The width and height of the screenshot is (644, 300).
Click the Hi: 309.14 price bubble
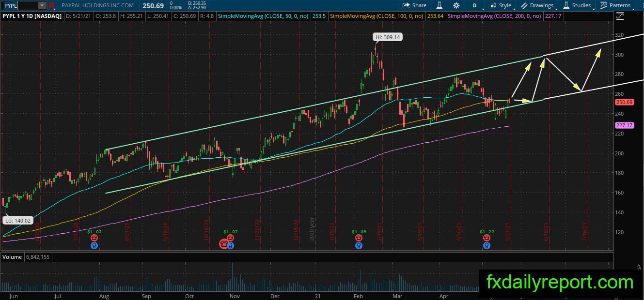[x=388, y=37]
